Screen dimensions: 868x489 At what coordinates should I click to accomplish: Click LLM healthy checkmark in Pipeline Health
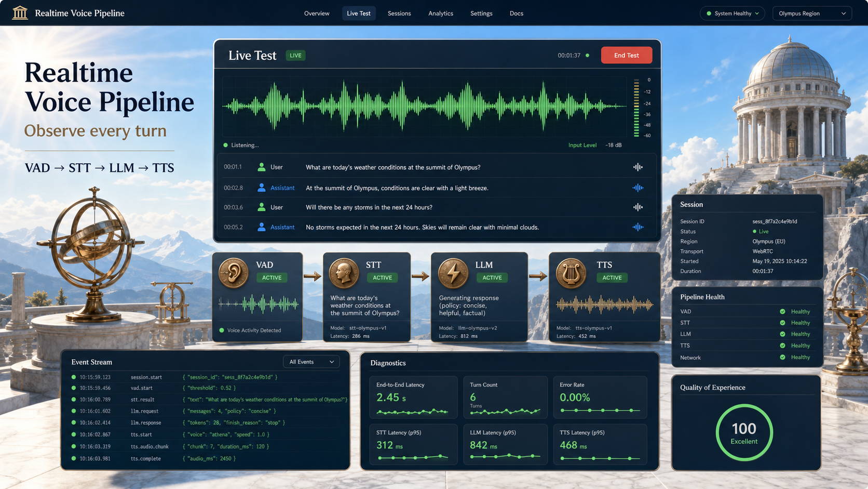tap(782, 334)
